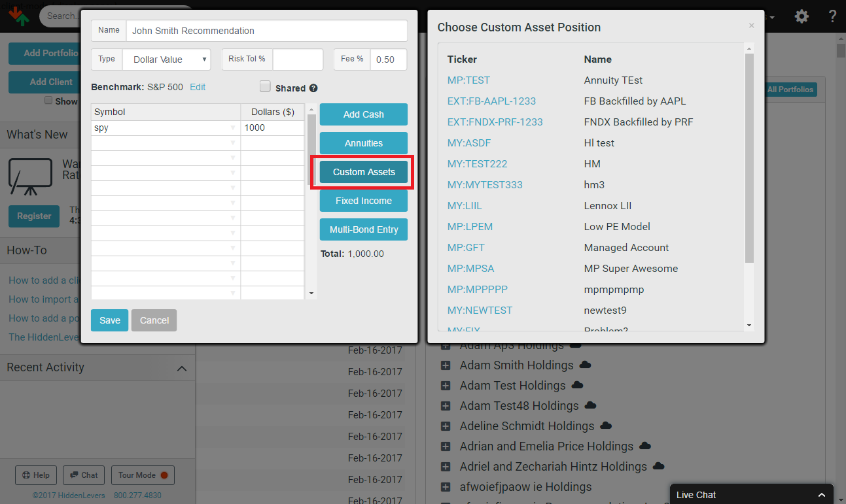This screenshot has width=846, height=504.
Task: Save the John Smith Recommendation
Action: 109,320
